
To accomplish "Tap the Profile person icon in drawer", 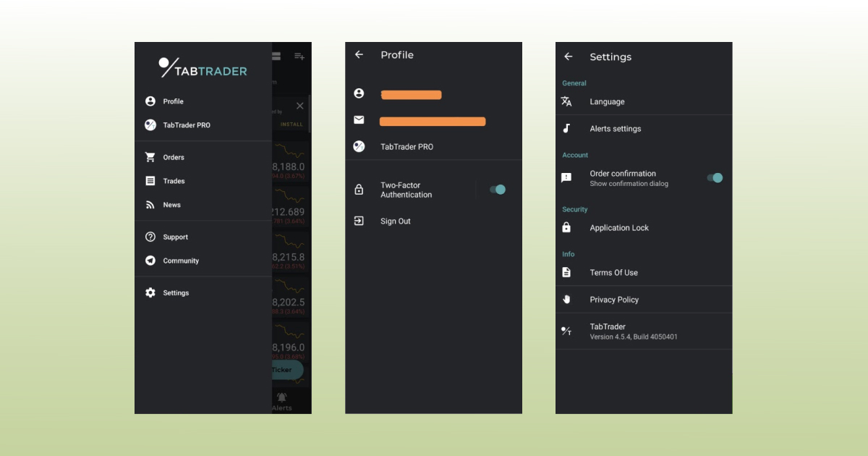I will pos(150,101).
